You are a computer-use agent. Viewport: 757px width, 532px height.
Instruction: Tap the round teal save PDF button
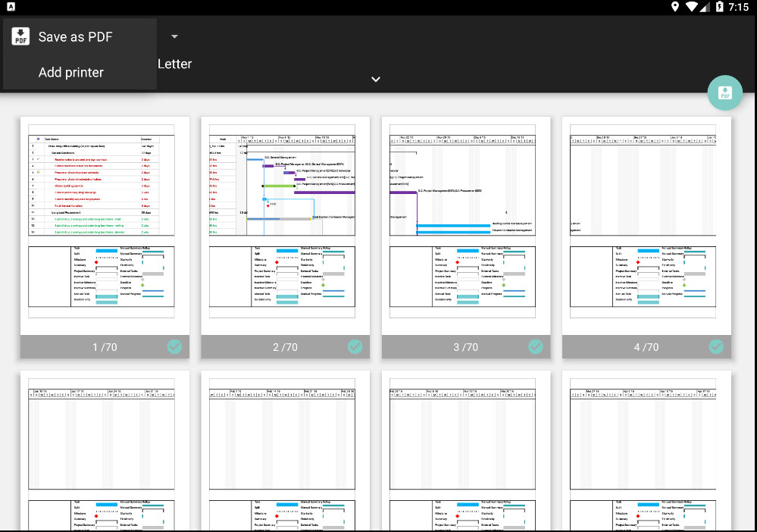click(724, 92)
